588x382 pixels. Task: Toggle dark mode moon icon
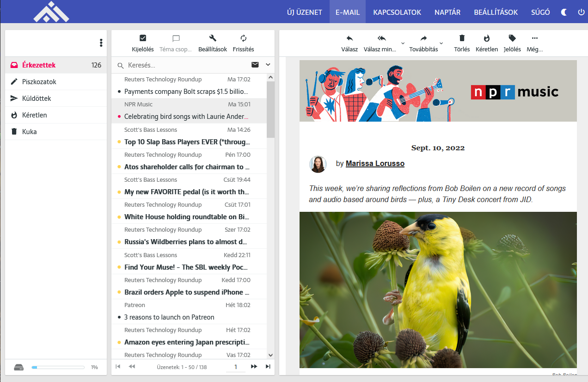click(564, 12)
